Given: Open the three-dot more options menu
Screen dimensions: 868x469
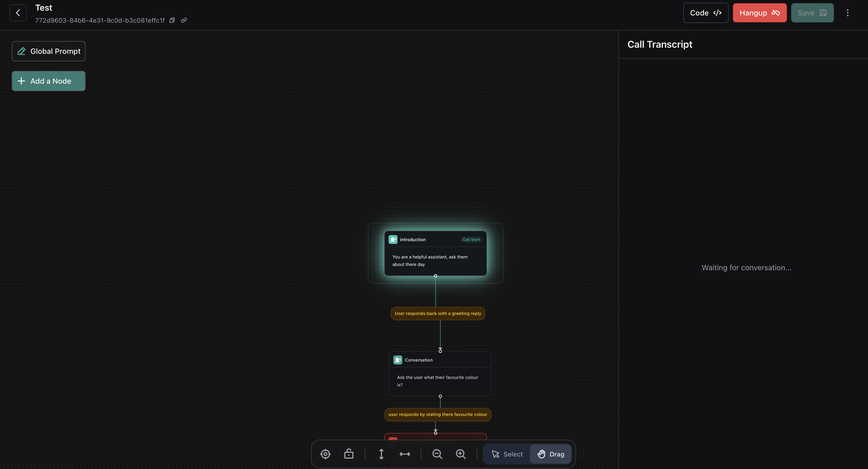Looking at the screenshot, I should pos(847,13).
